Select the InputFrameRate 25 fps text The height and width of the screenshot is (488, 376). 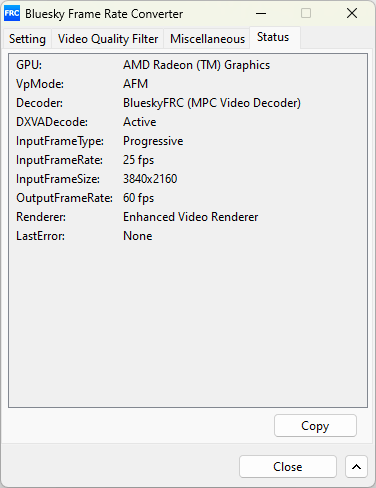click(x=138, y=160)
